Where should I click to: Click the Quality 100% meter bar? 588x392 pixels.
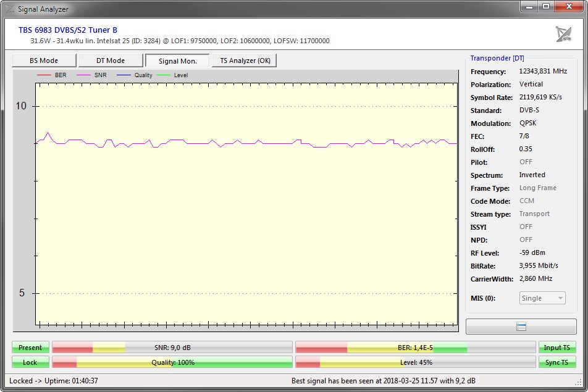(172, 362)
